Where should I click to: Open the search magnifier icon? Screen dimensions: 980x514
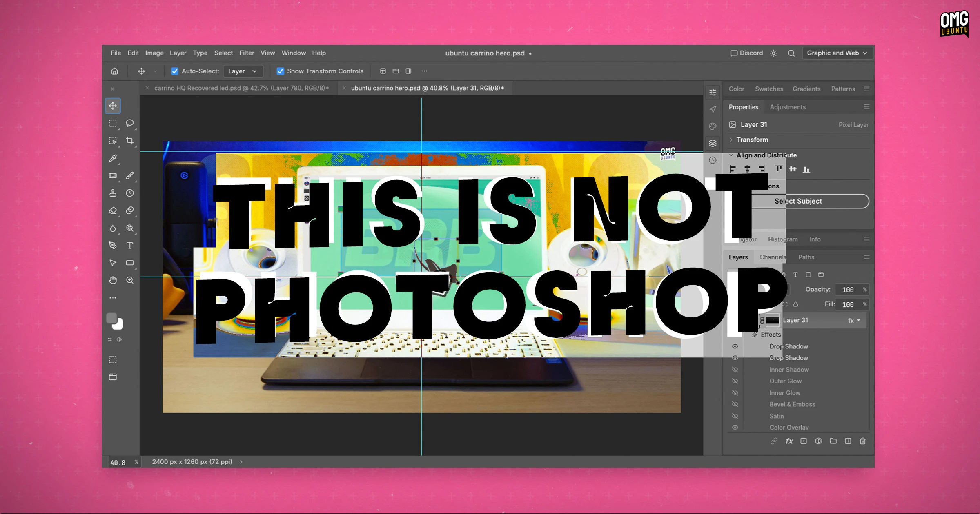click(791, 53)
